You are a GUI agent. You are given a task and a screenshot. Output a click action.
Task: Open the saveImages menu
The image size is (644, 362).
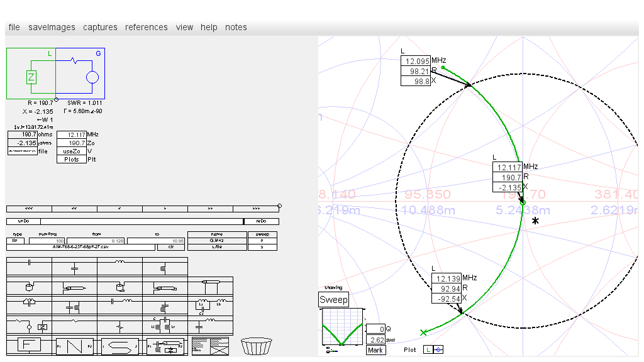[x=52, y=27]
